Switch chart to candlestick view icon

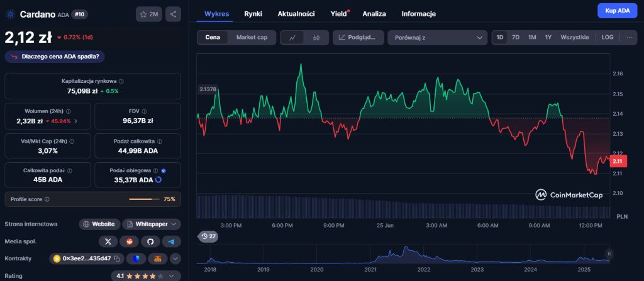[316, 37]
